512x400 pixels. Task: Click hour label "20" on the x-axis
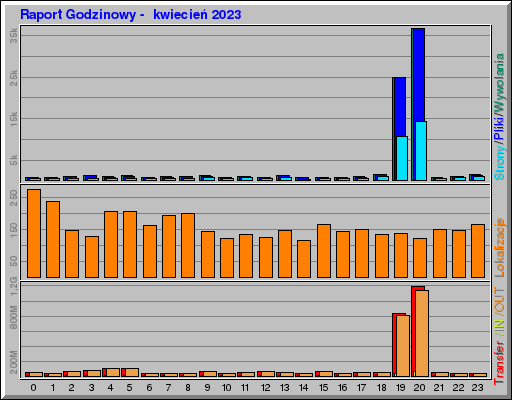pos(419,388)
